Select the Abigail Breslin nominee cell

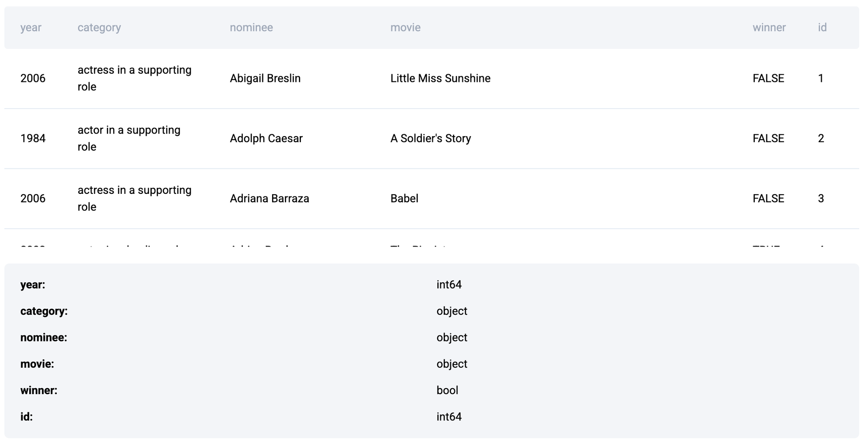tap(265, 78)
